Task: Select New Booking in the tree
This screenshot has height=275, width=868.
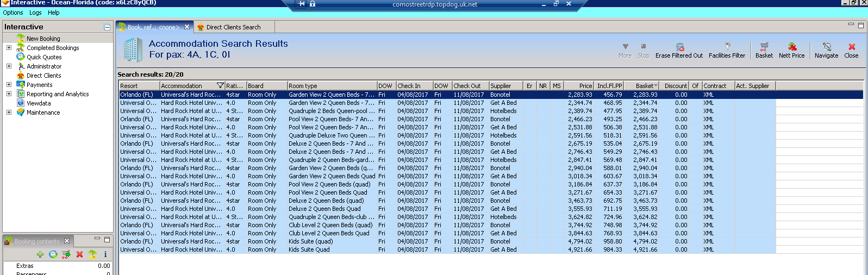Action: pyautogui.click(x=43, y=39)
